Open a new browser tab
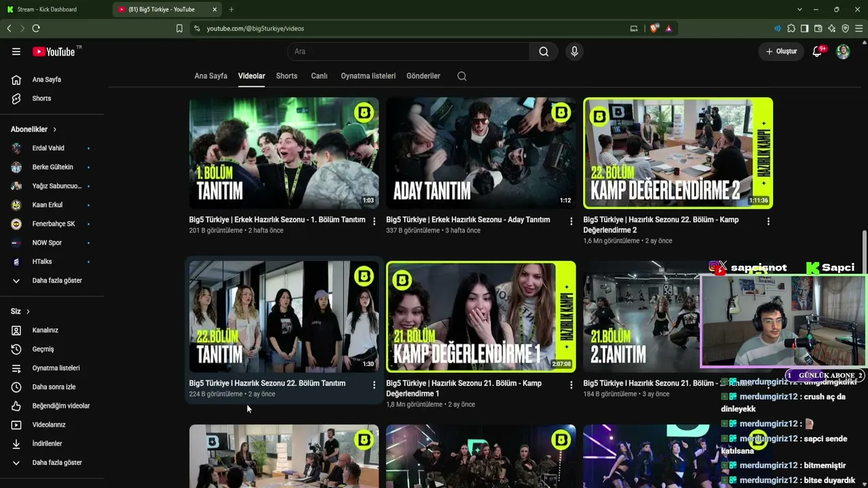The width and height of the screenshot is (868, 488). (231, 9)
